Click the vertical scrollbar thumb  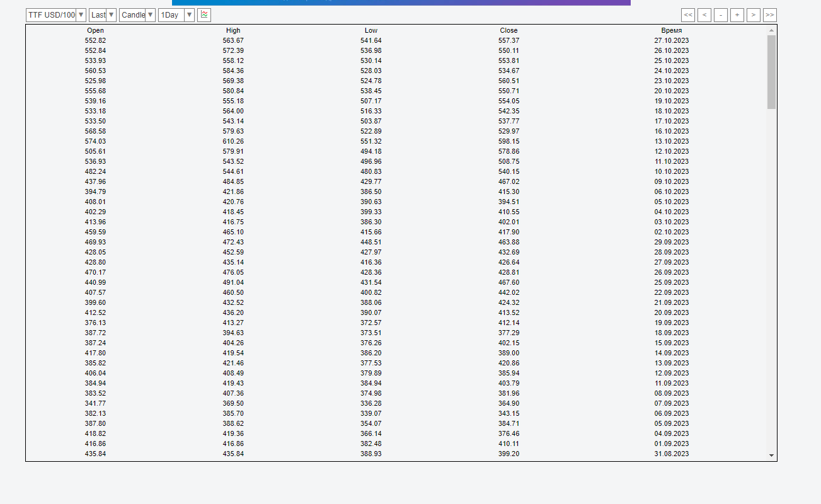[x=771, y=72]
